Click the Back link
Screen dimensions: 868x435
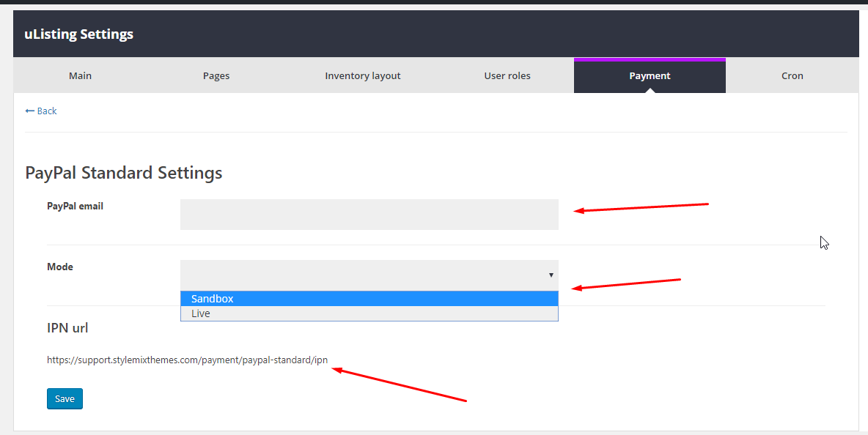[41, 111]
